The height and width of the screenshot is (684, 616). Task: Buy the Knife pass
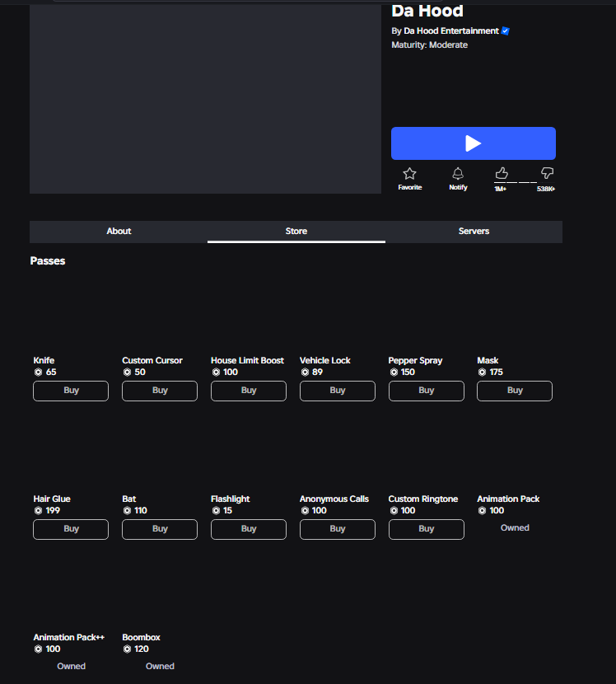click(x=71, y=391)
